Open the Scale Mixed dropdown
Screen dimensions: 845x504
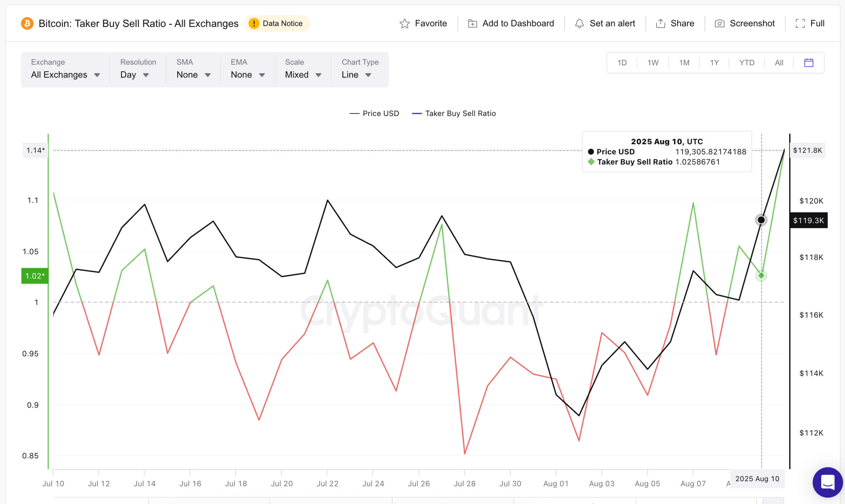coord(303,75)
